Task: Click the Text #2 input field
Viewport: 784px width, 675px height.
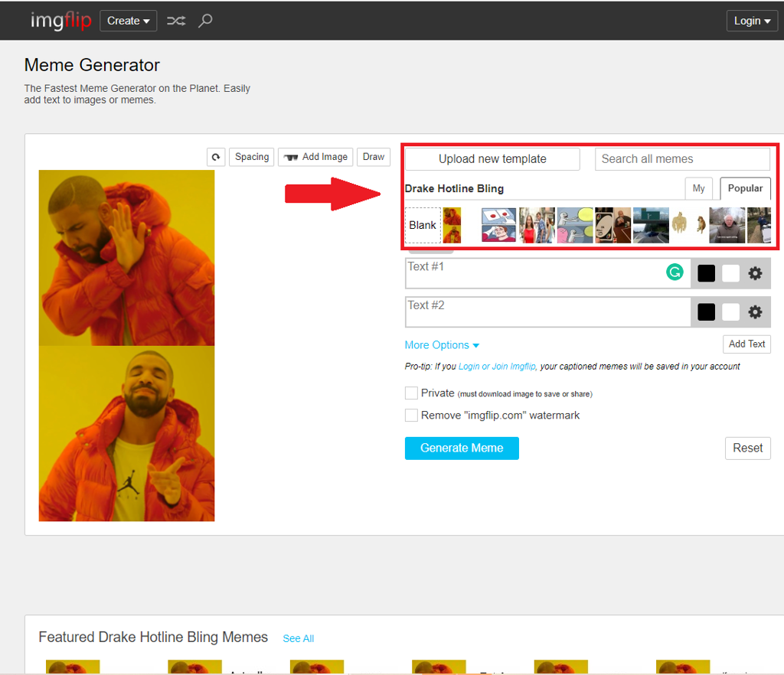Action: pos(547,312)
